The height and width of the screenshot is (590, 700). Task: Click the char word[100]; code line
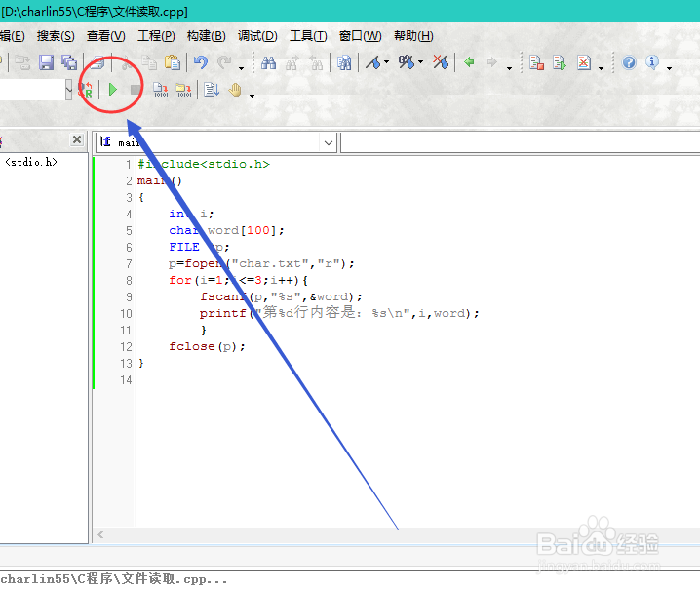point(226,230)
